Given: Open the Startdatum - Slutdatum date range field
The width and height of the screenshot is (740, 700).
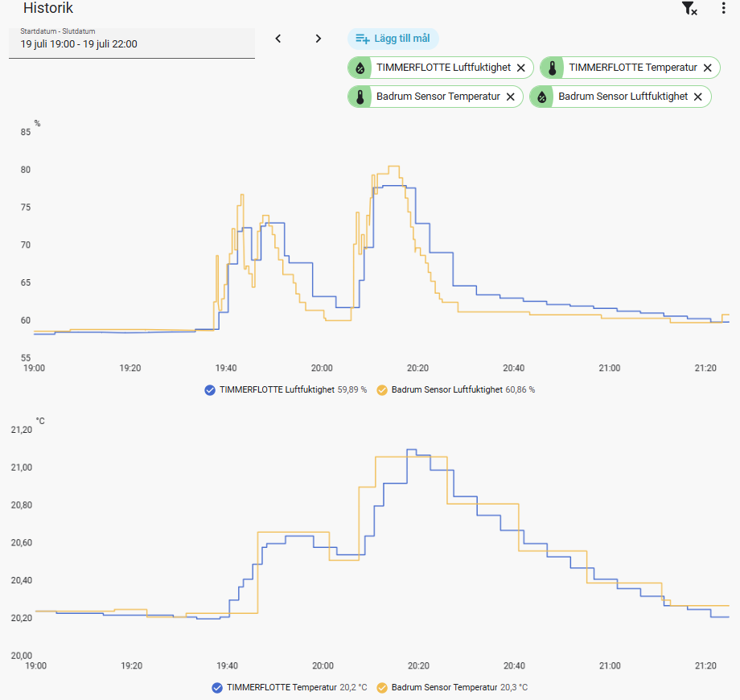Looking at the screenshot, I should pyautogui.click(x=132, y=43).
